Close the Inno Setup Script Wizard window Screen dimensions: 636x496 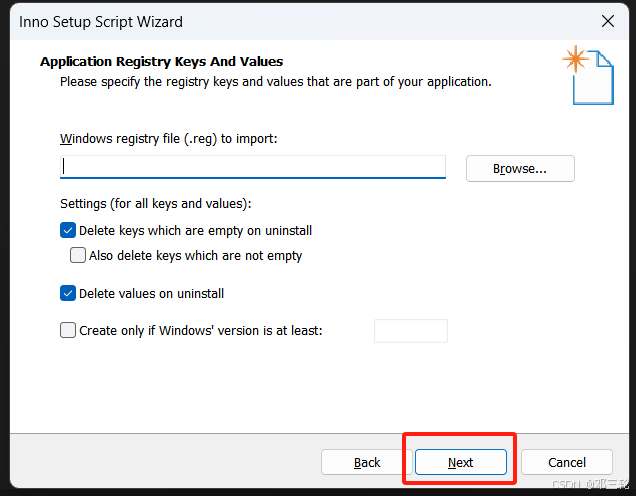click(608, 21)
